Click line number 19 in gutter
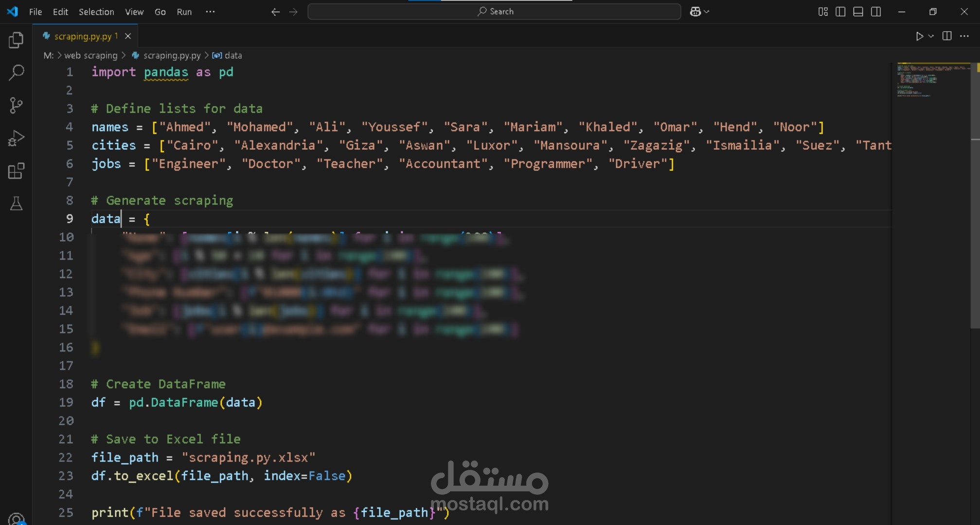This screenshot has height=525, width=980. pyautogui.click(x=66, y=402)
